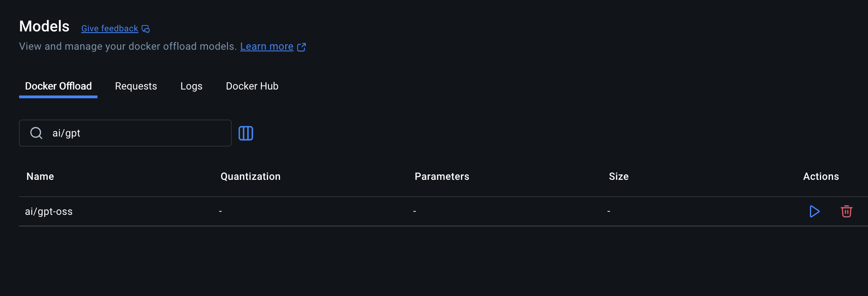Screen dimensions: 868x296
Task: Click the Actions column header
Action: 821,176
